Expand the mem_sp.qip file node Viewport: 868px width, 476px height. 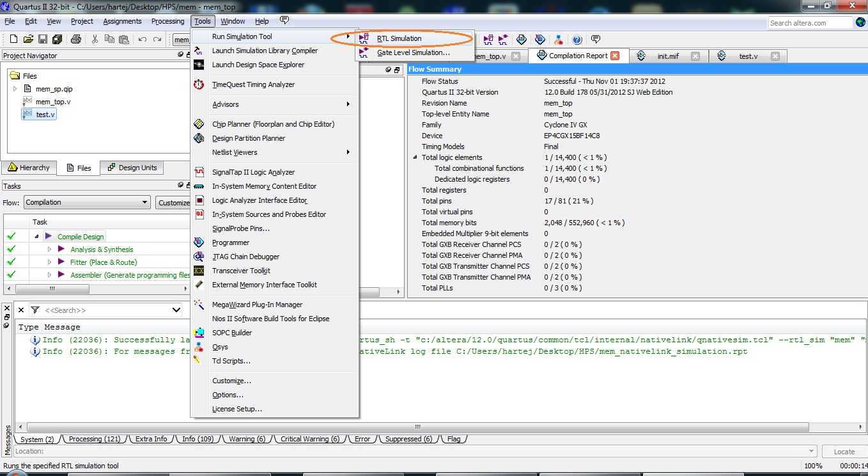click(15, 89)
